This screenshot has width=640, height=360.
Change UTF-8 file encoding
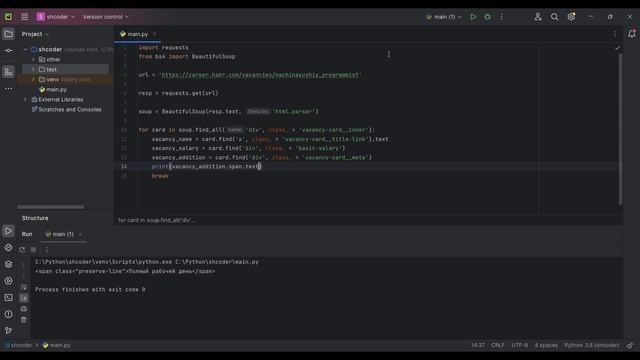[520, 345]
